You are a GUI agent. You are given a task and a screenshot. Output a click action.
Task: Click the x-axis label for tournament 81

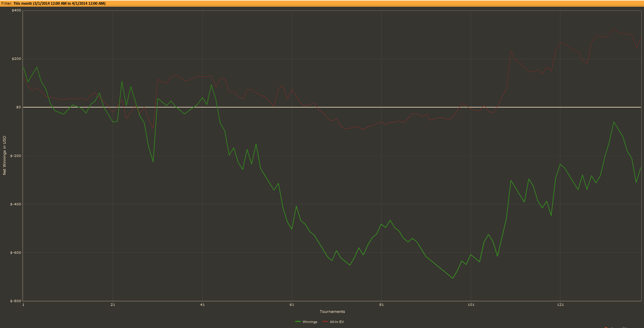381,305
